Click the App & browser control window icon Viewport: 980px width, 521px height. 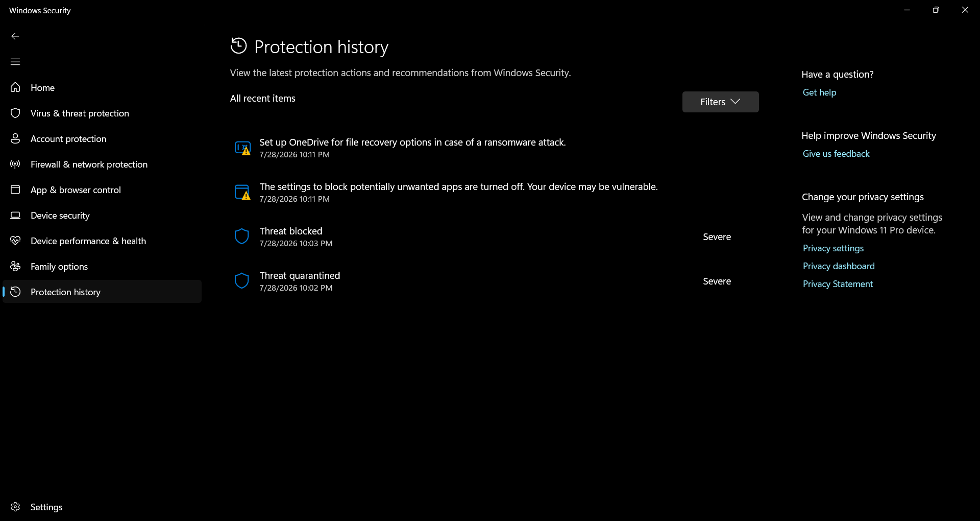click(x=15, y=190)
